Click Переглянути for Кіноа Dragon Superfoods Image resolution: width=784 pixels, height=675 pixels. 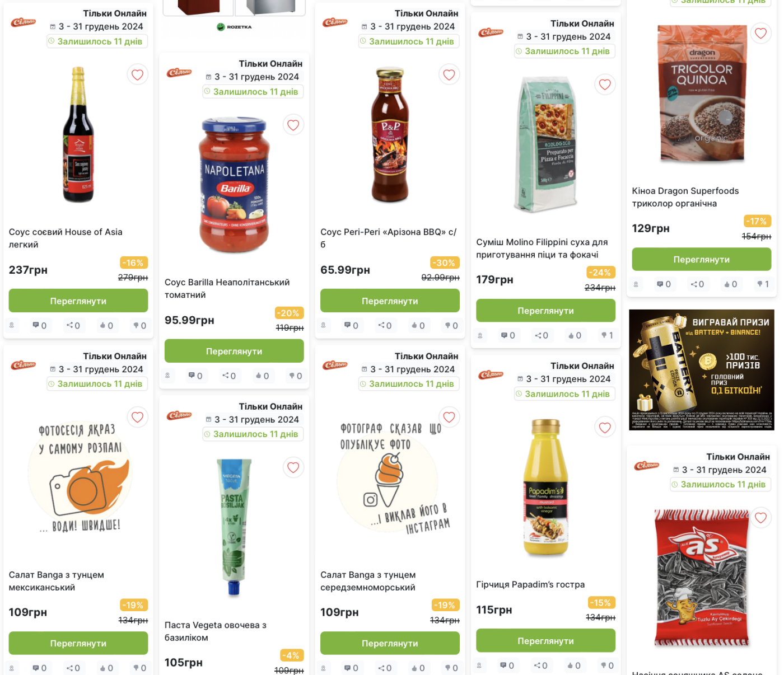[701, 259]
